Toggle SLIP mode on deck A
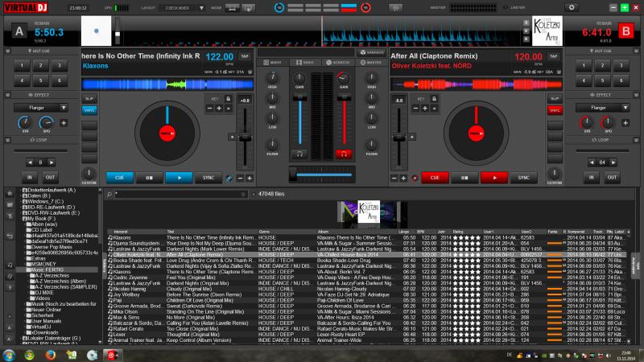Viewport: 644px width, 362px height. tap(89, 99)
